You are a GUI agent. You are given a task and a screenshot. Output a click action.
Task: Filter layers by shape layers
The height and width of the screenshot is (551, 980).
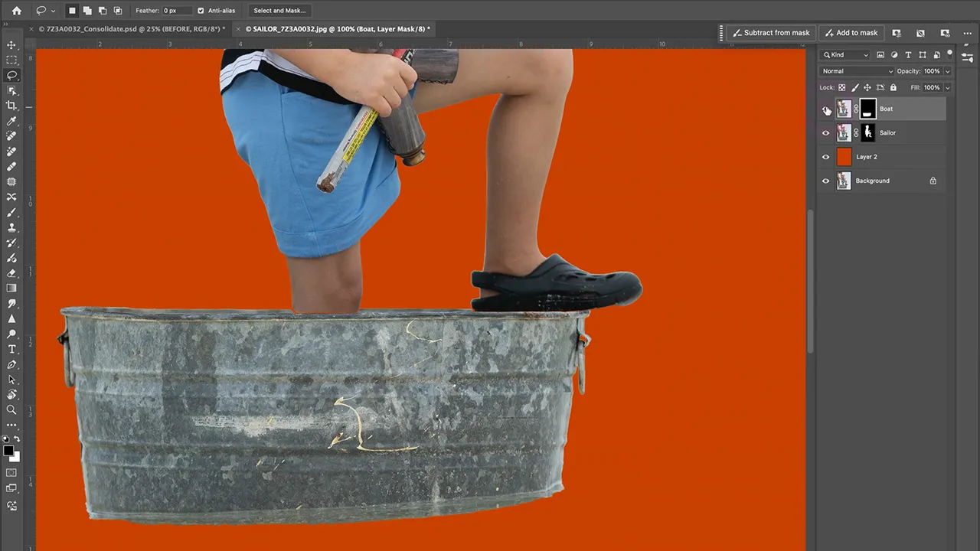coord(922,55)
